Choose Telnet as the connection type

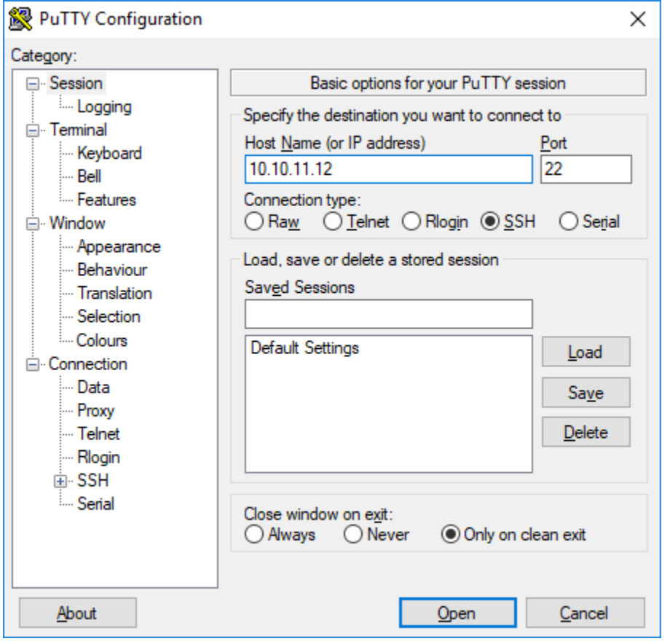332,222
